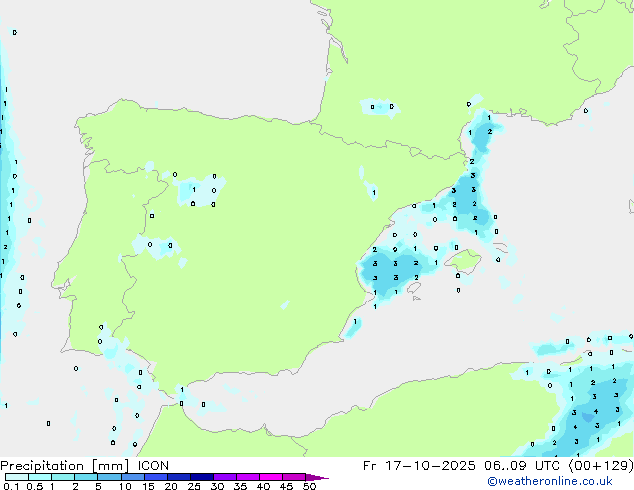The height and width of the screenshot is (490, 634).
Task: Click the "0.5" legend scale label
Action: coord(34,486)
